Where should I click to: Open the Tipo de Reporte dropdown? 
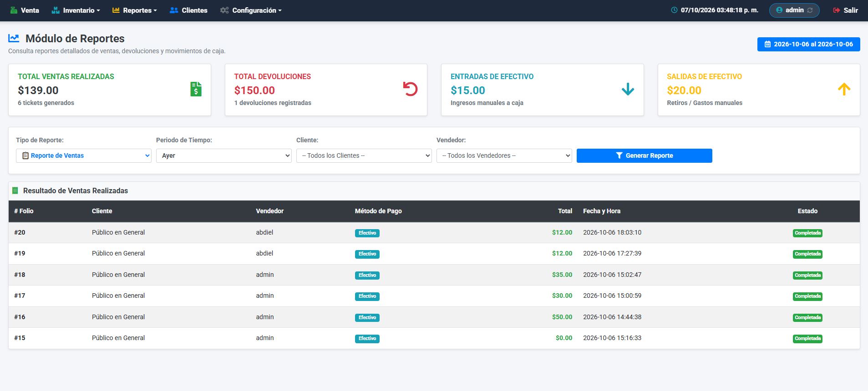tap(84, 155)
